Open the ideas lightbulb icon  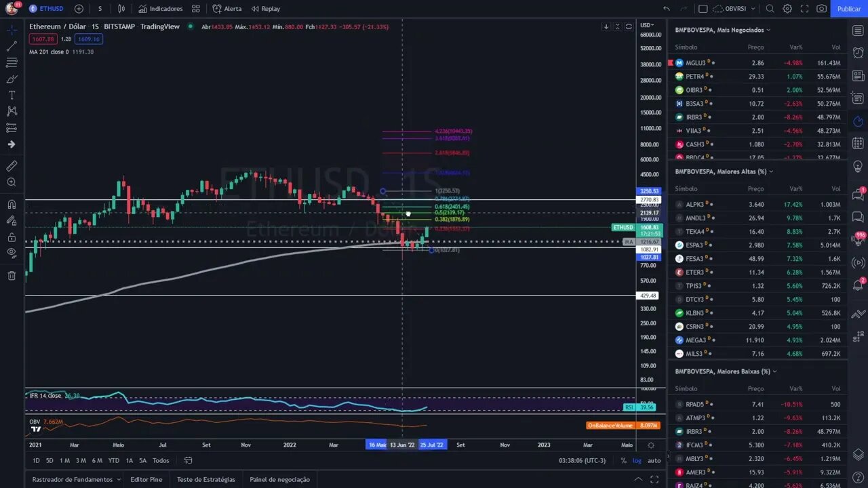coord(858,166)
